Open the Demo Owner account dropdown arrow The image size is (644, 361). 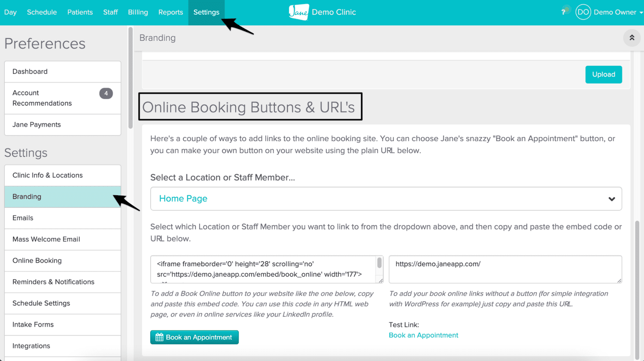(x=641, y=12)
